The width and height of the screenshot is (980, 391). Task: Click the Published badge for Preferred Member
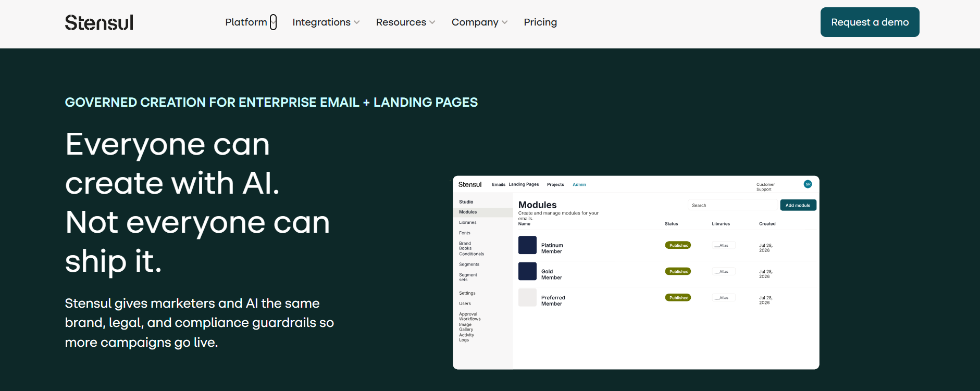tap(678, 298)
